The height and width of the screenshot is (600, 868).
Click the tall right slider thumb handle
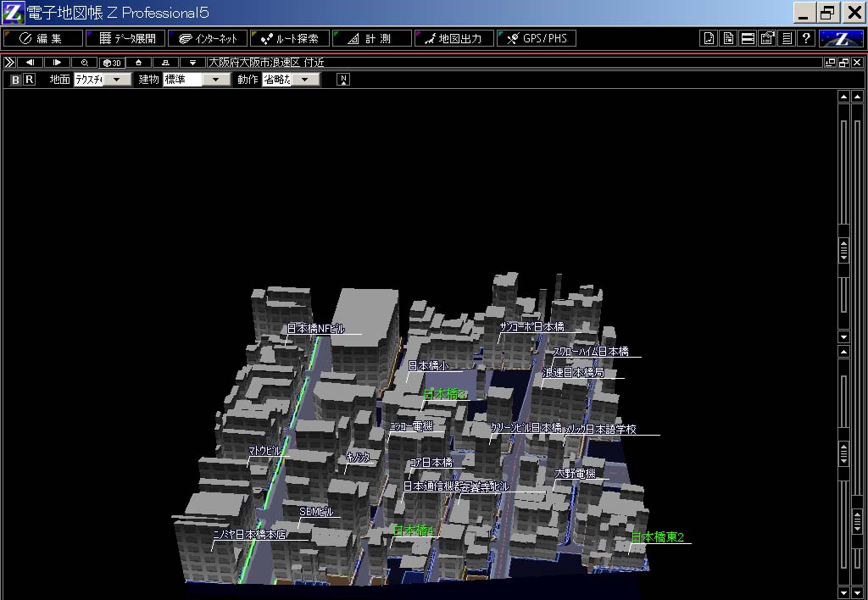(x=858, y=522)
